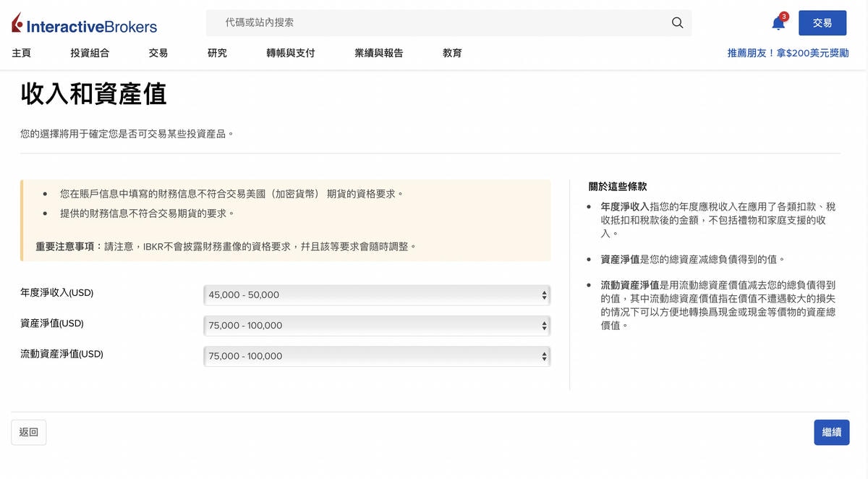Viewport: 868px width, 479px height.
Task: Click the 返回 button
Action: click(27, 431)
